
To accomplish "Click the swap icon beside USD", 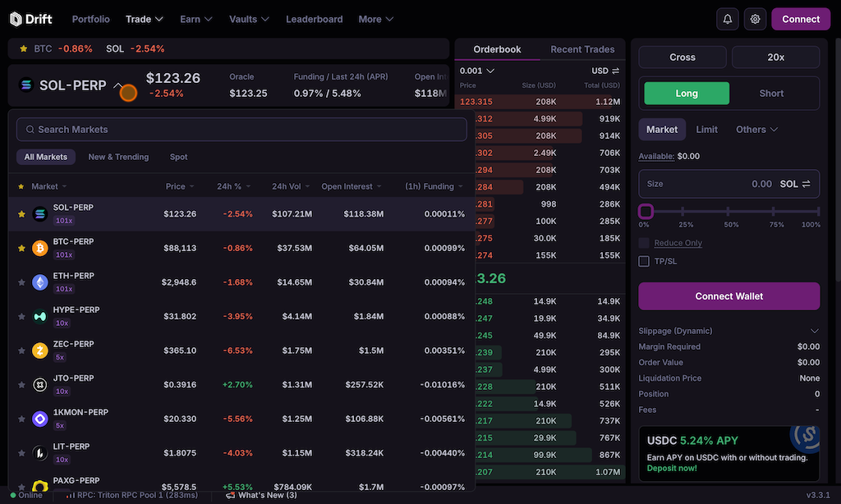I will [x=616, y=71].
